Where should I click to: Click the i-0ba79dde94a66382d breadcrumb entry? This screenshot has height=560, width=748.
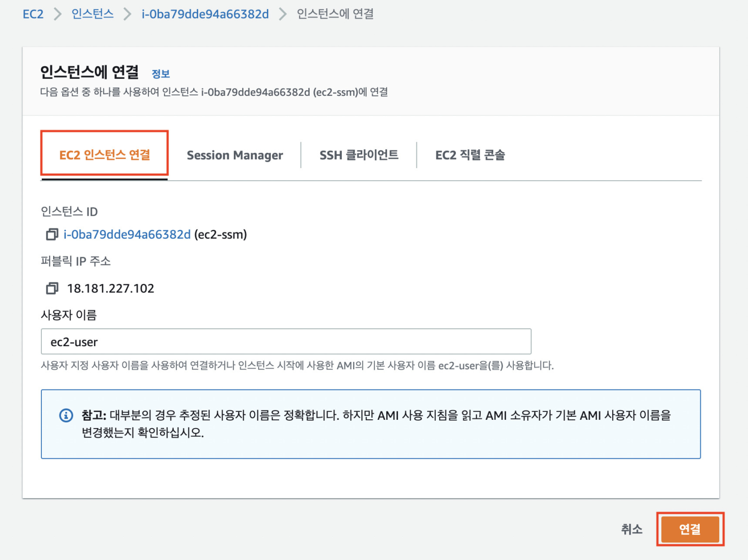click(x=205, y=14)
